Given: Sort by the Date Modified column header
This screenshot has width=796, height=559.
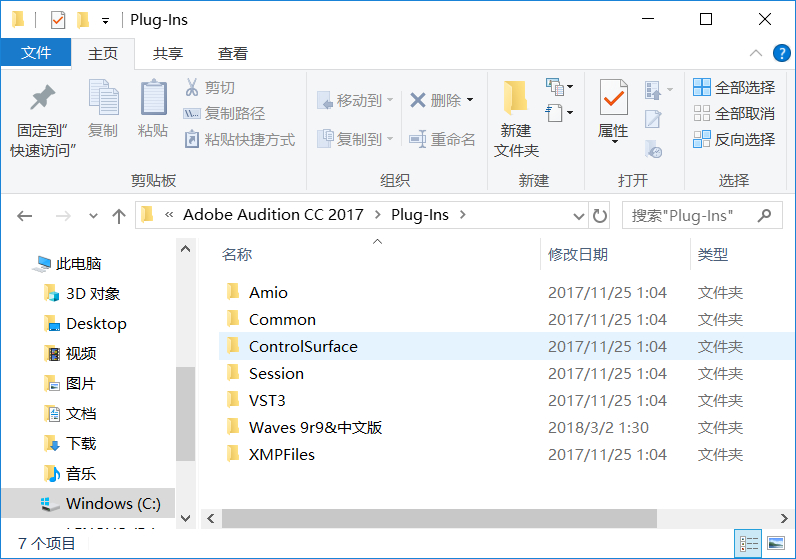Looking at the screenshot, I should [x=577, y=255].
